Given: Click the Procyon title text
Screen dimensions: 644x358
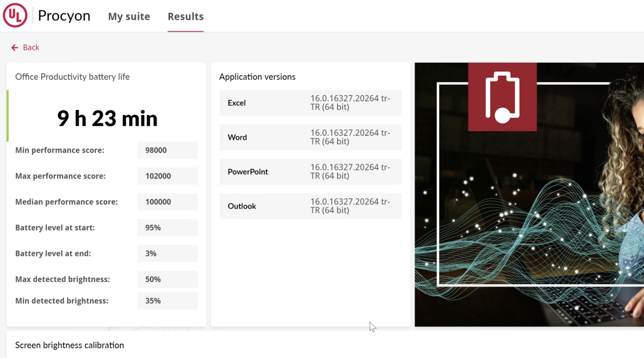Looking at the screenshot, I should click(x=64, y=16).
